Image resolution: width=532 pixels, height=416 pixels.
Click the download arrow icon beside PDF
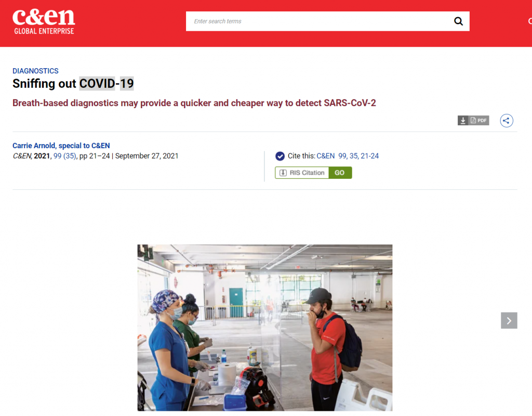[463, 121]
